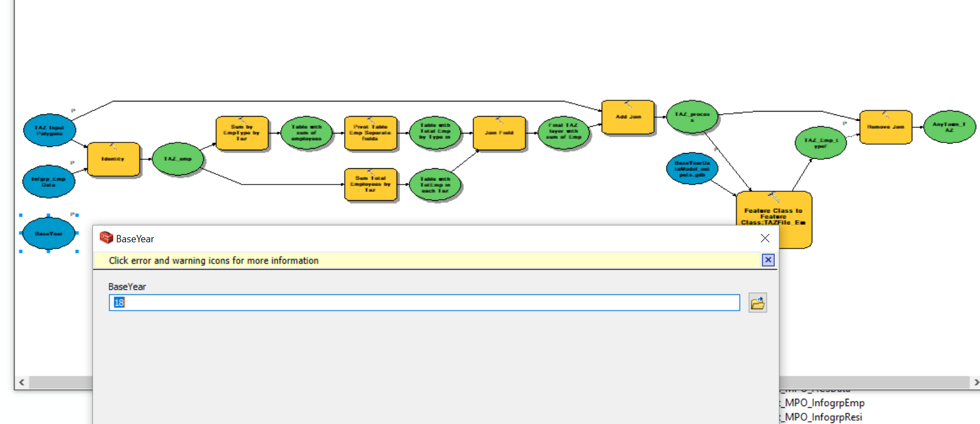
Task: Select the _MPO_InfogrpResi item in the list
Action: 820,417
